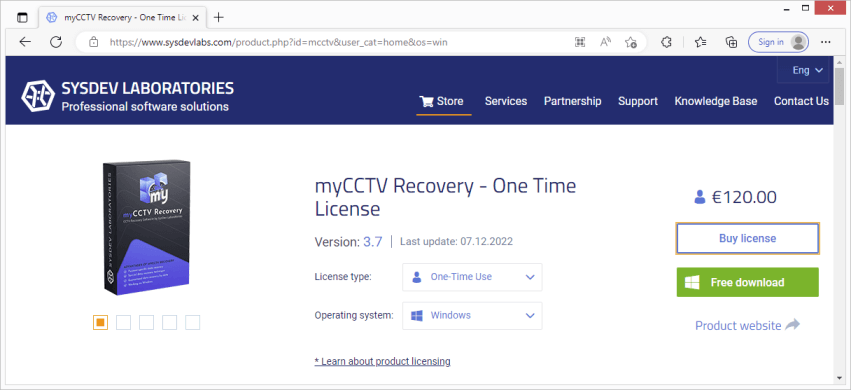Click inside the URL address field
Screen dimensions: 851x390
[336, 42]
